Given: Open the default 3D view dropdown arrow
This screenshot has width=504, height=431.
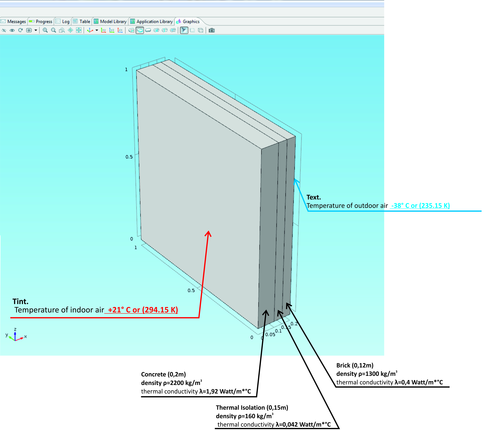Looking at the screenshot, I should point(97,30).
